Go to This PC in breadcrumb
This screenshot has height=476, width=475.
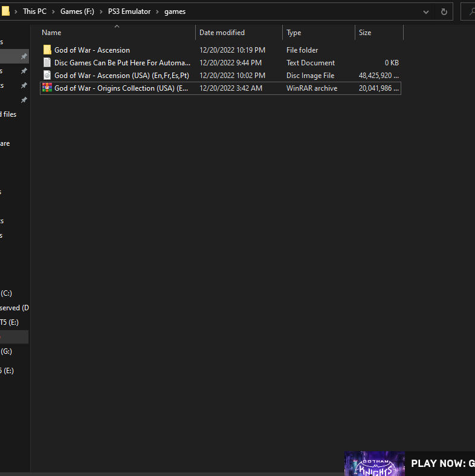(34, 11)
